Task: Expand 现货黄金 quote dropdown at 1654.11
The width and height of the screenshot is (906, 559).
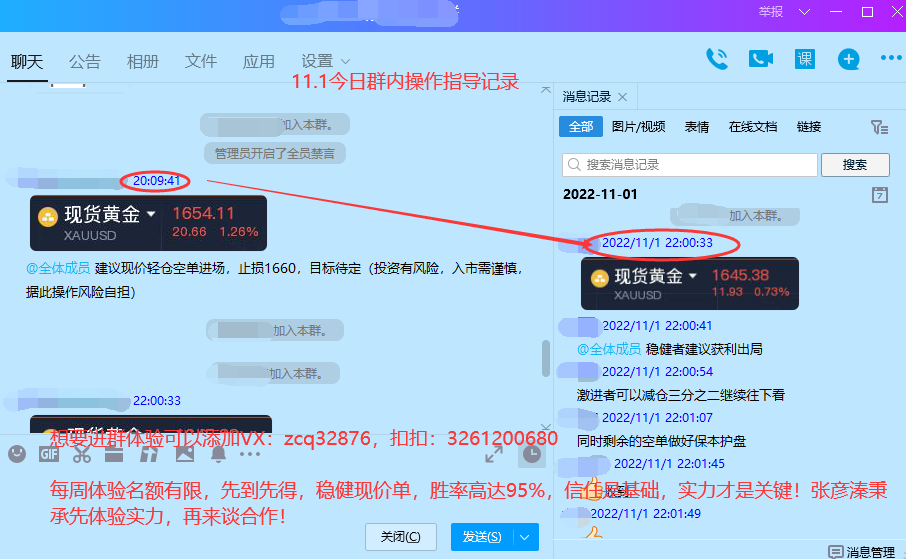Action: click(151, 214)
